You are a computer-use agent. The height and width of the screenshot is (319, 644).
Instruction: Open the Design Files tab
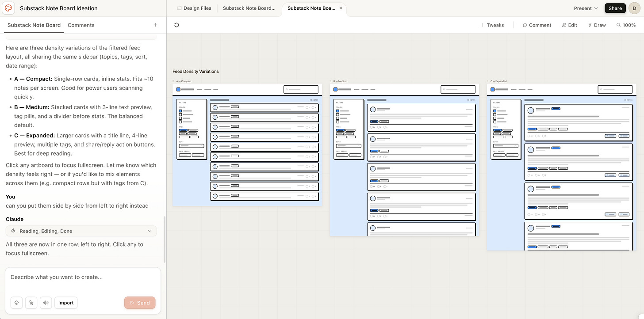194,8
